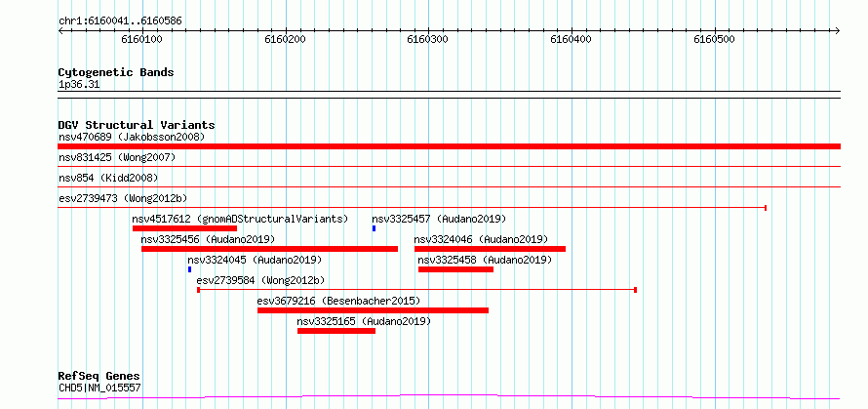Screen dimensions: 868x409
Task: Click the small blue nsv3325457 marker
Action: coord(375,228)
